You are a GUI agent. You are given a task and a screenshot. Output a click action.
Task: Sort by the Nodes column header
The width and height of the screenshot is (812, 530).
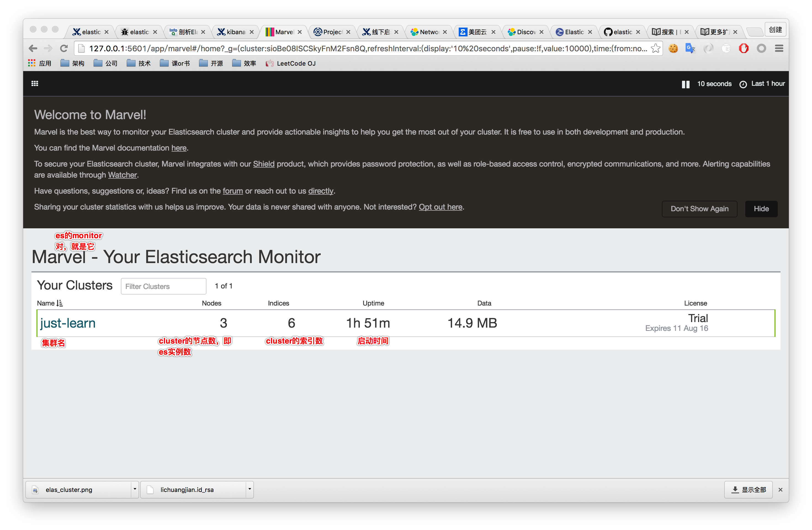click(211, 303)
